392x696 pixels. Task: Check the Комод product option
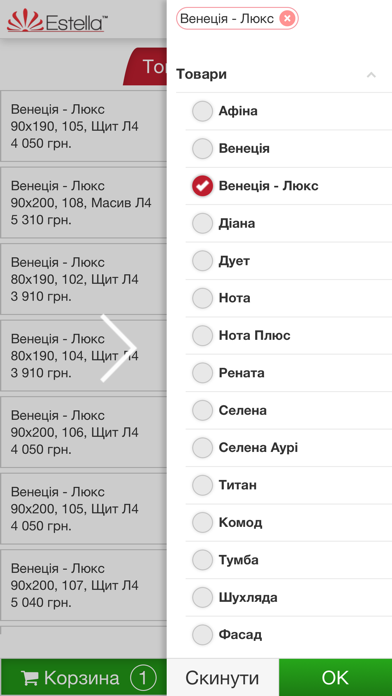click(202, 522)
